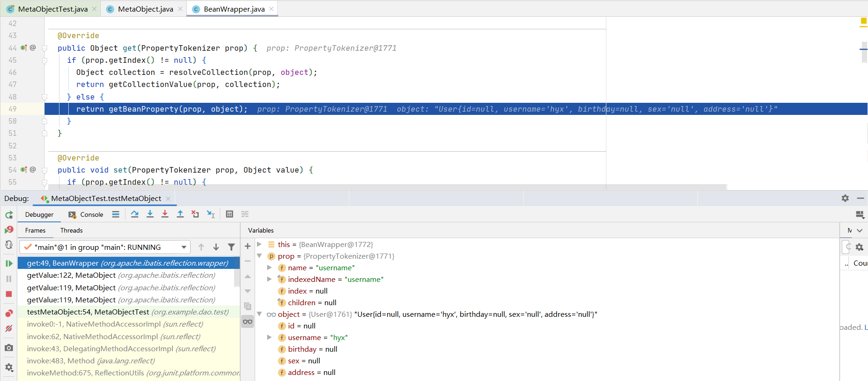Screen dimensions: 868x381
Task: Open debugger settings gear in left sidebar
Action: 9,368
